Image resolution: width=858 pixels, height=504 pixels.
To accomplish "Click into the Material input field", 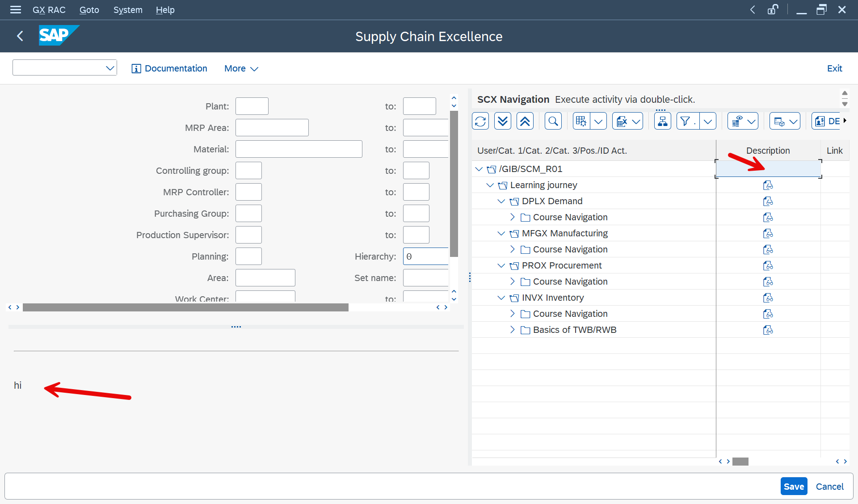I will pyautogui.click(x=299, y=149).
